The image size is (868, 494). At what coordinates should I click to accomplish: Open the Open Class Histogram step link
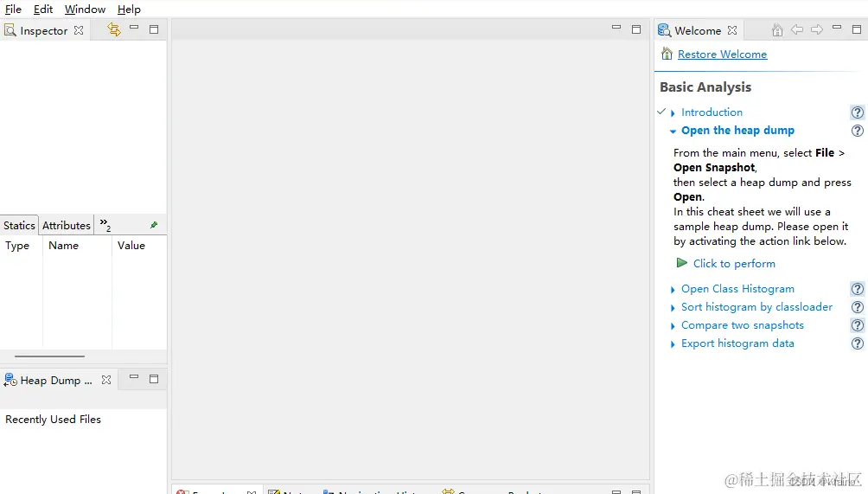738,289
